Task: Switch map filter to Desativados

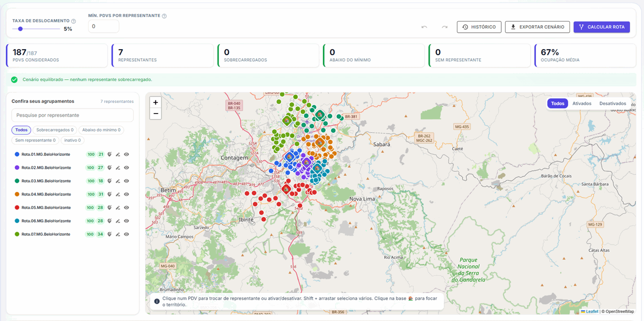Action: coord(613,103)
